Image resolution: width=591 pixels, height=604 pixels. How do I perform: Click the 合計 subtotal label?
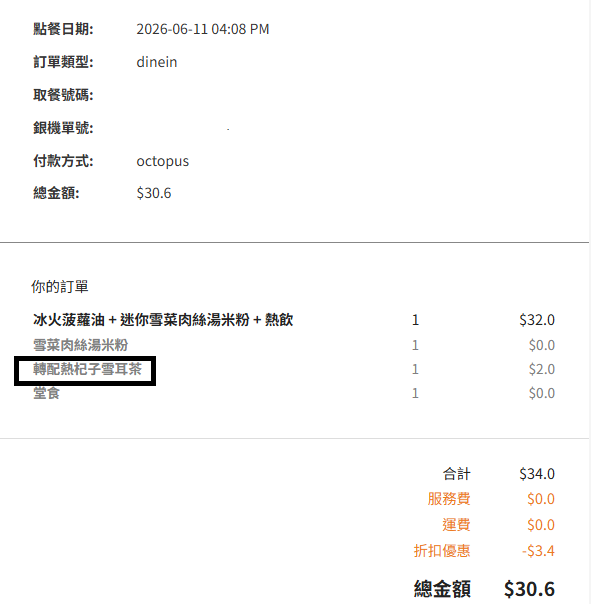457,474
